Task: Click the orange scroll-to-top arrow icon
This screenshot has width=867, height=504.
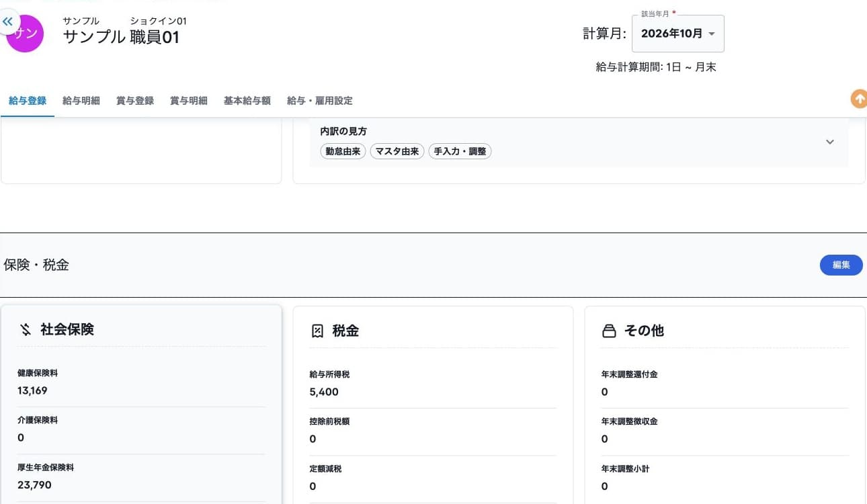Action: pos(859,99)
